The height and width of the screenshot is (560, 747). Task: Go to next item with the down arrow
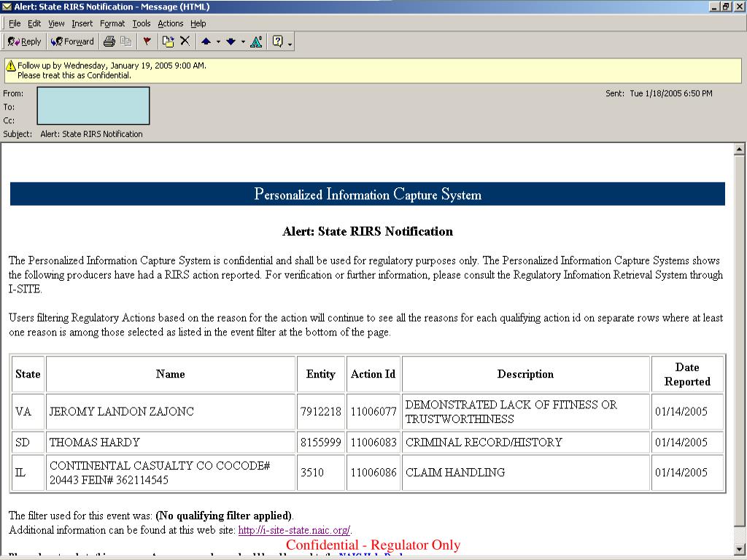tap(231, 42)
